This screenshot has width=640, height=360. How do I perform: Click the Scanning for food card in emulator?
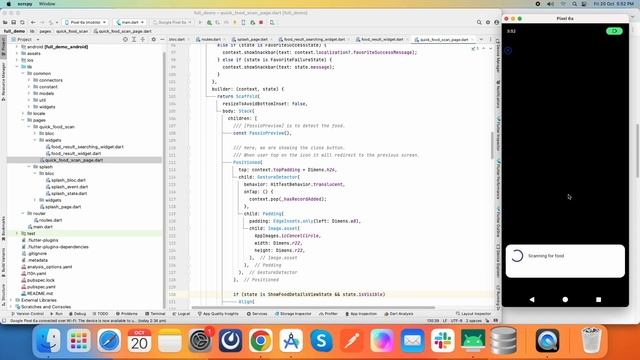(x=565, y=261)
